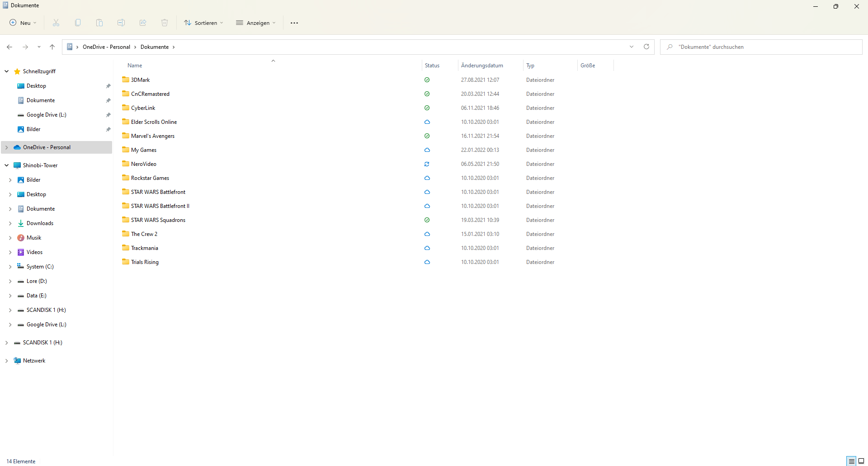Click the Copy toolbar icon
Screen dimensions: 868x466
78,23
